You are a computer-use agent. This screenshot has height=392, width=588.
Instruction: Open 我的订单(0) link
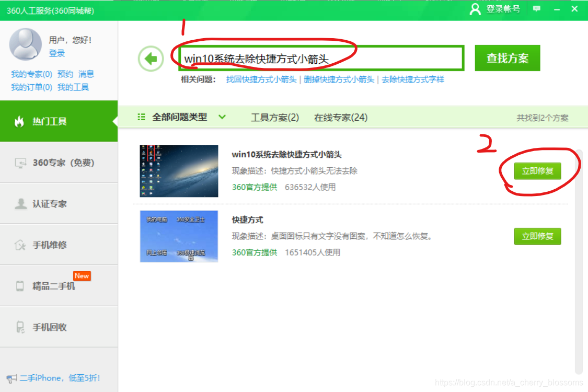click(x=31, y=87)
